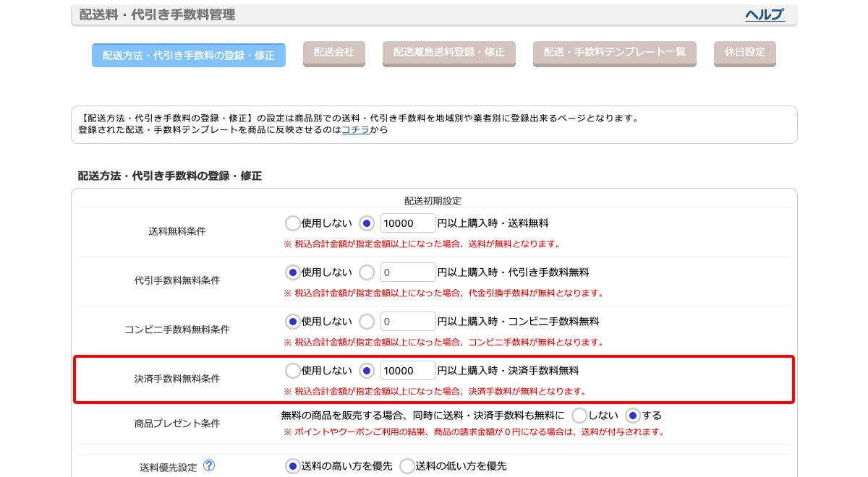Screen dimensions: 868x477
Task: Open 配送離島送料登録・修正 tab
Action: [x=448, y=53]
